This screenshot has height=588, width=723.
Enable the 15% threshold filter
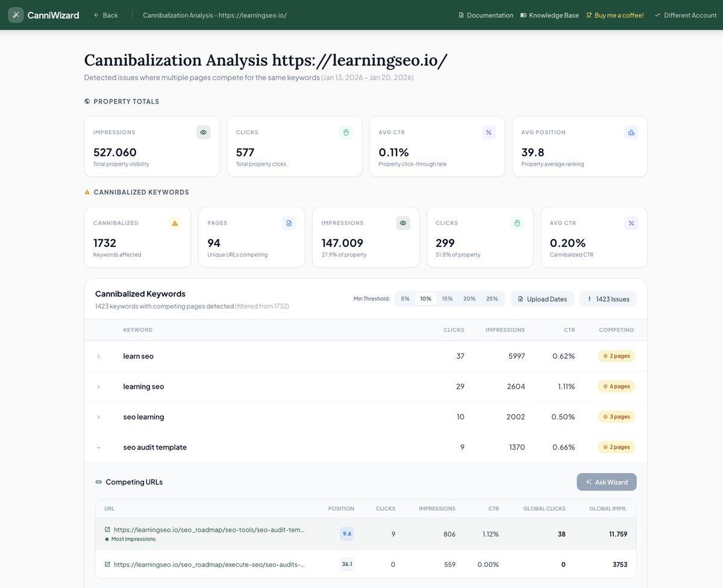448,298
